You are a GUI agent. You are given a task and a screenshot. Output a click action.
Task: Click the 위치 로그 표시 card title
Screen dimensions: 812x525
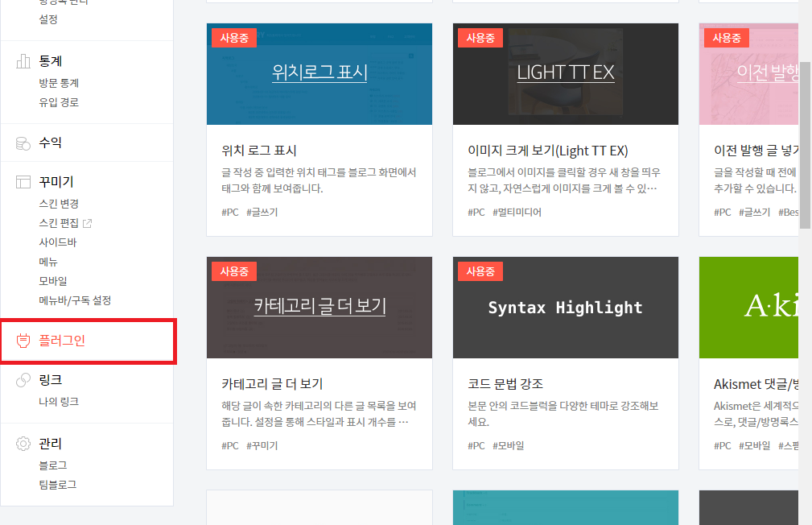(x=259, y=151)
